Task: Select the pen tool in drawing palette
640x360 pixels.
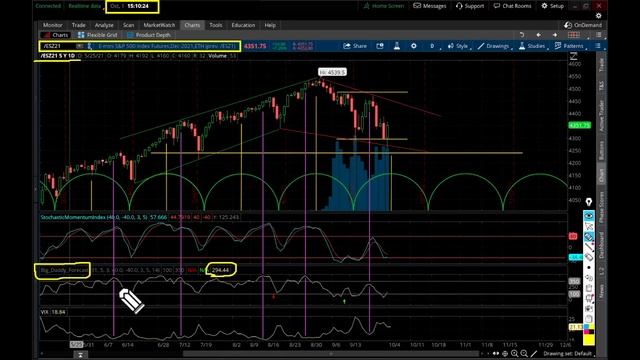Action: pyautogui.click(x=589, y=247)
